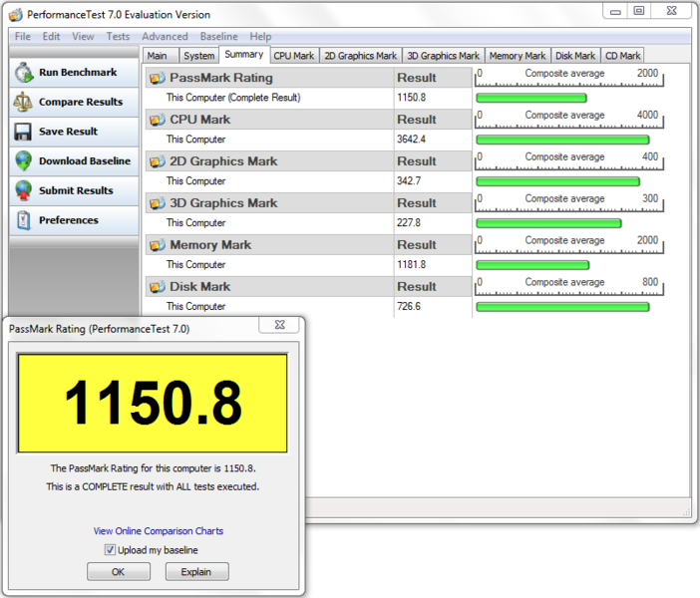Image resolution: width=700 pixels, height=598 pixels.
Task: Click the Save Result floppy disk icon
Action: pos(22,132)
